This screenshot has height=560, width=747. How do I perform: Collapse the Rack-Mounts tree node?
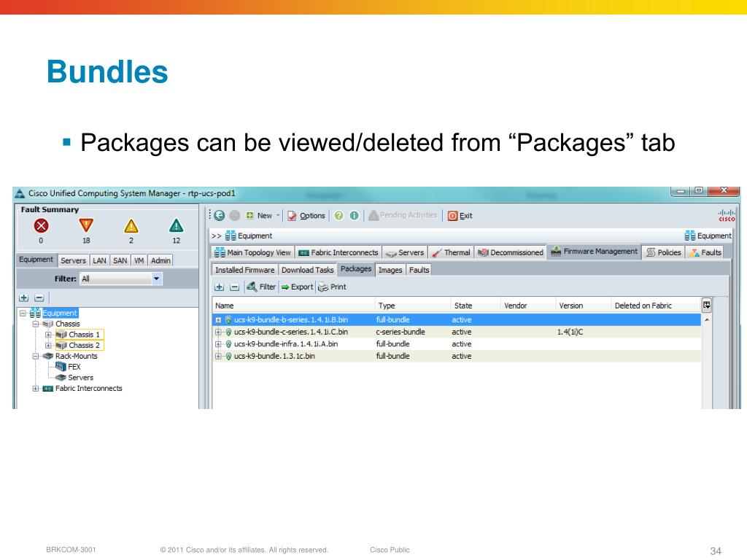[x=36, y=356]
